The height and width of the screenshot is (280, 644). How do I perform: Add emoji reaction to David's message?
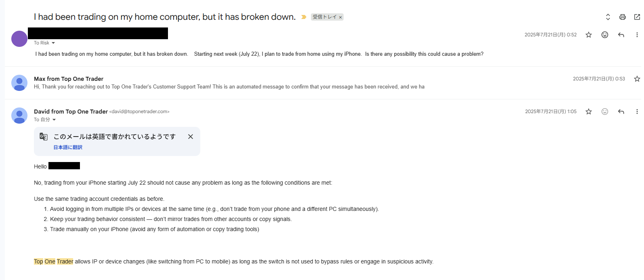605,112
